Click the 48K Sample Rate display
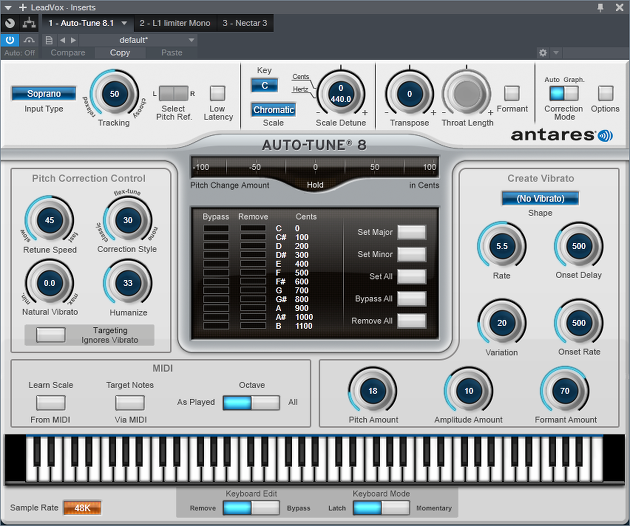Viewport: 630px width, 526px height. 82,508
